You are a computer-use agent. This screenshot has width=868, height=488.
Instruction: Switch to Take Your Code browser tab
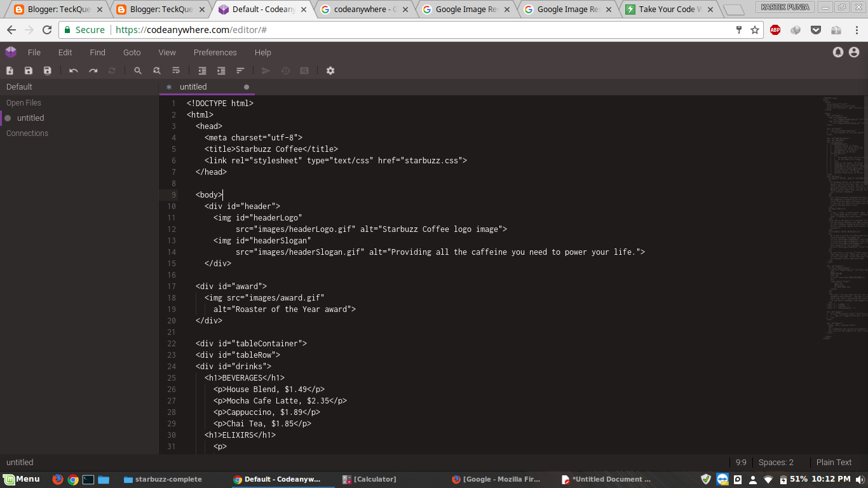click(x=669, y=10)
